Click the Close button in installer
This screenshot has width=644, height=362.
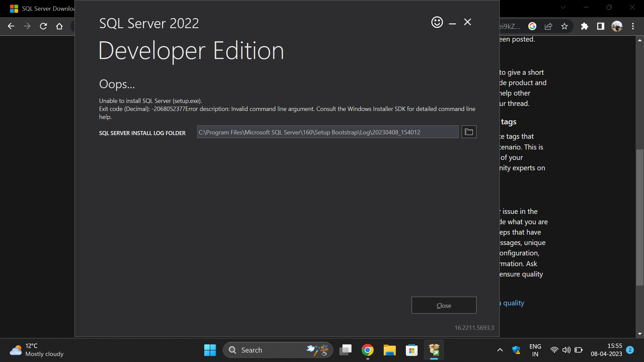coord(443,305)
